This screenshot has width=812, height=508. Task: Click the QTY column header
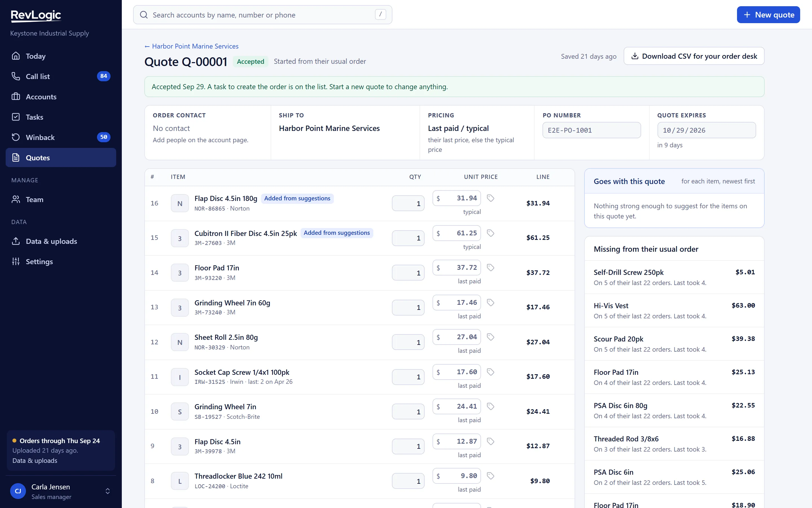pyautogui.click(x=415, y=177)
